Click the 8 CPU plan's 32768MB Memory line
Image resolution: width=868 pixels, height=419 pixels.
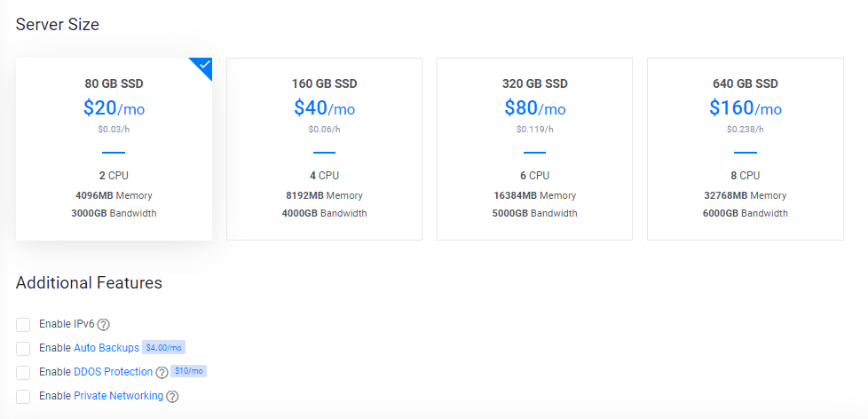coord(746,195)
